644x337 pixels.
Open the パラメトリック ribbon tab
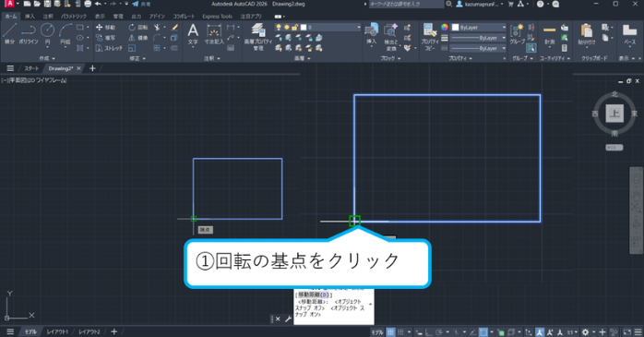click(x=74, y=17)
